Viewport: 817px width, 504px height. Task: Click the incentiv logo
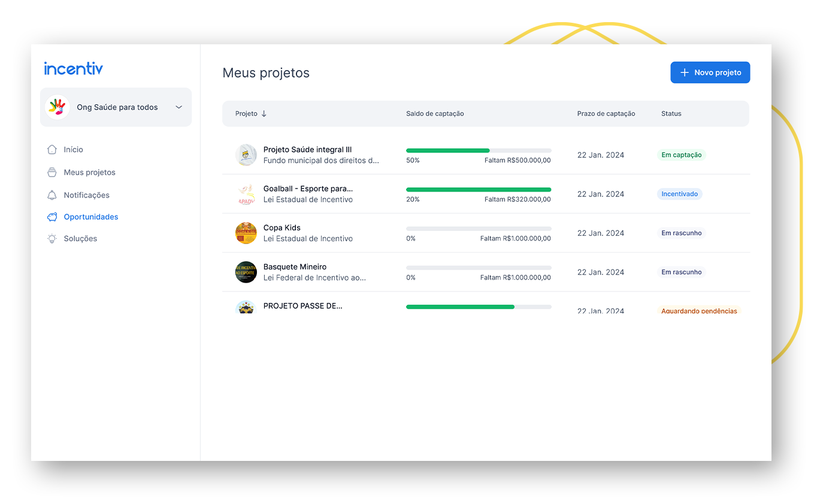[x=73, y=68]
